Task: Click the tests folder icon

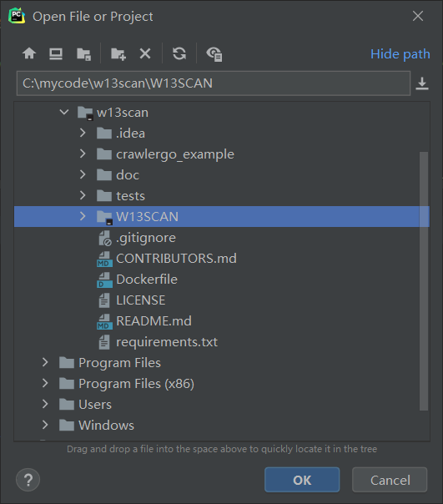Action: tap(104, 196)
